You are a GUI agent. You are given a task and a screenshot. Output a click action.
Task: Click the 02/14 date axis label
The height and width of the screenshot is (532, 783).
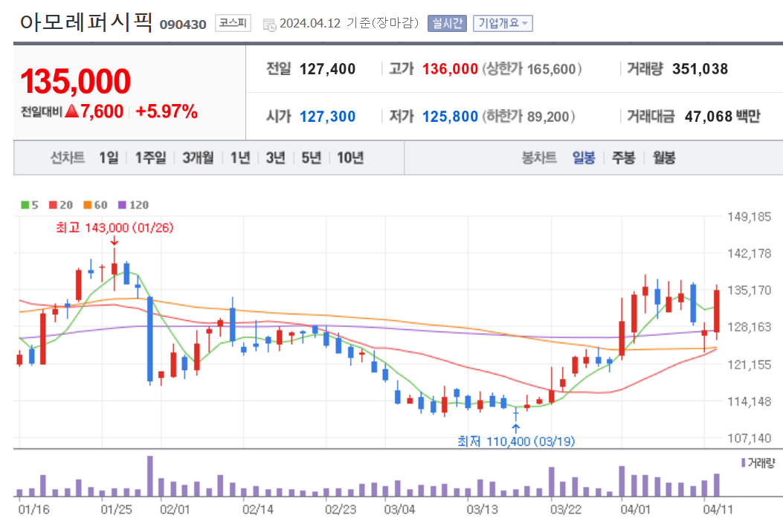(x=258, y=510)
